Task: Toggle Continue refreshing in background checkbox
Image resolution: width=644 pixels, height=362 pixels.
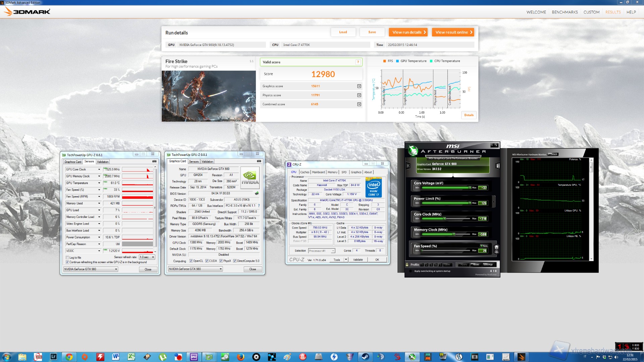Action: coord(67,262)
